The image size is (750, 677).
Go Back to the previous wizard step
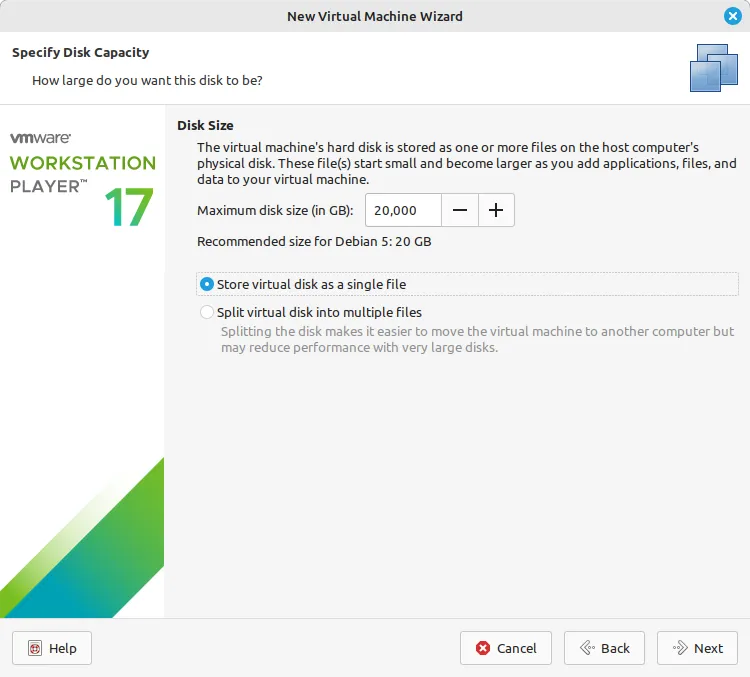pos(604,648)
